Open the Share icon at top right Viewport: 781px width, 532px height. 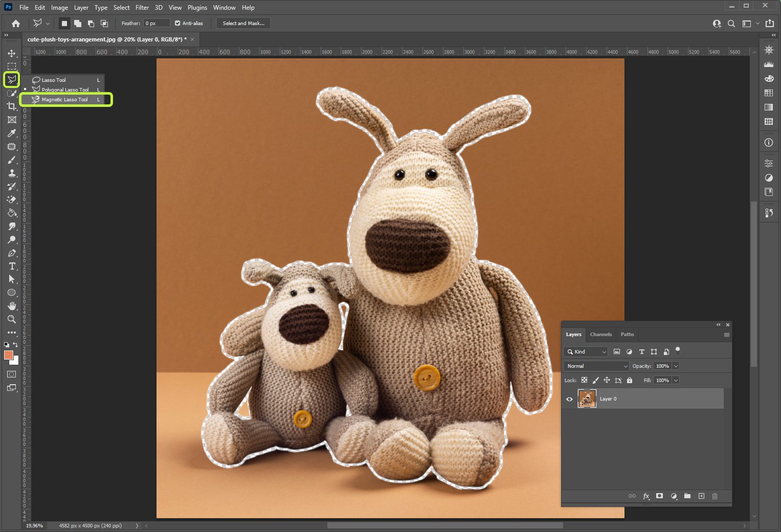point(769,24)
